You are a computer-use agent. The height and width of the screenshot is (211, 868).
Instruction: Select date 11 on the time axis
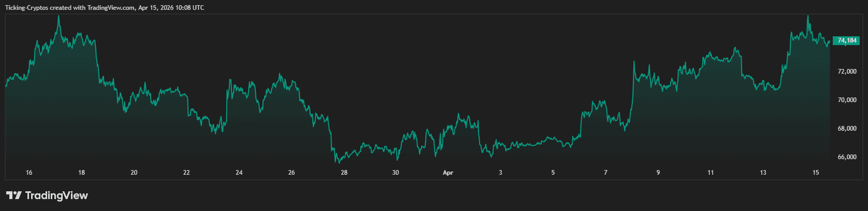click(711, 173)
